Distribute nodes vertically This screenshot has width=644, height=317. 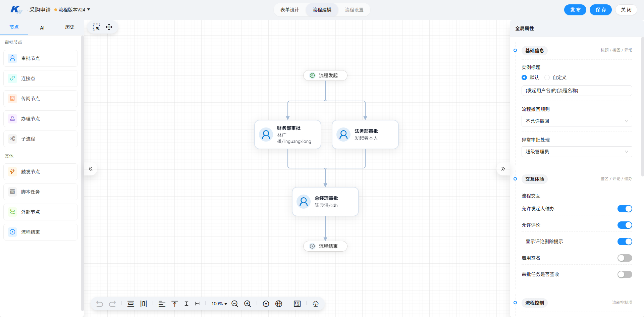(131, 304)
